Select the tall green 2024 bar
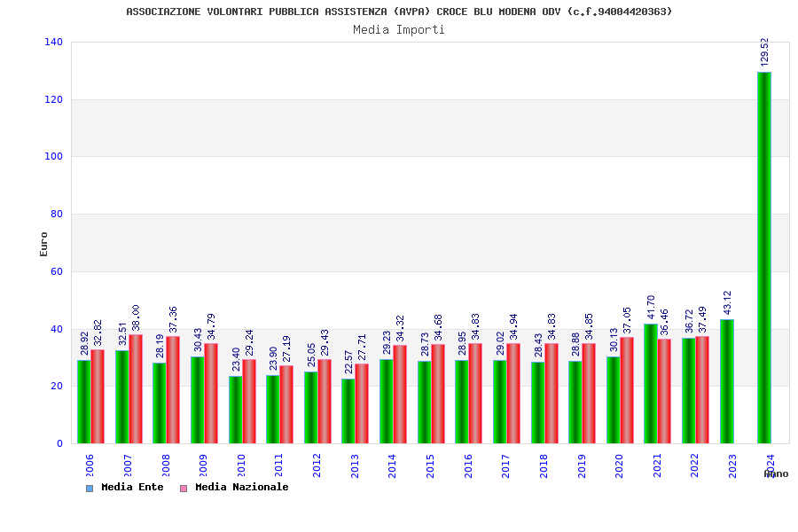The image size is (798, 532). pyautogui.click(x=763, y=257)
